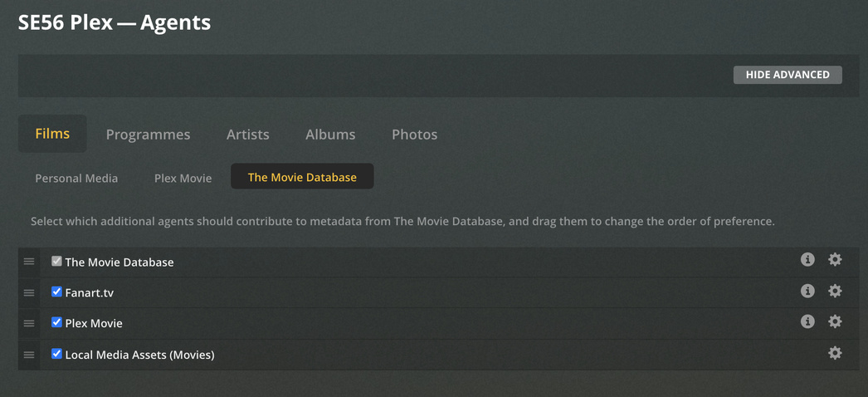
Task: Show info for The Movie Database agent
Action: (807, 260)
